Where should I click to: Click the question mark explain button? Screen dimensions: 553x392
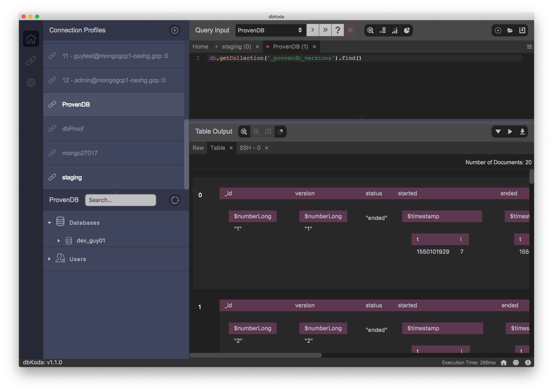point(338,30)
